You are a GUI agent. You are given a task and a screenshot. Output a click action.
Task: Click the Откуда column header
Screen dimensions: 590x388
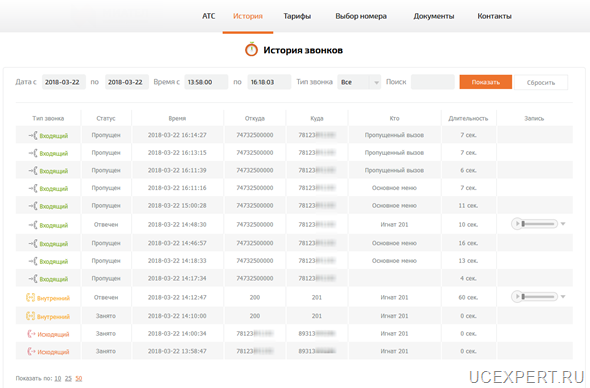[255, 118]
